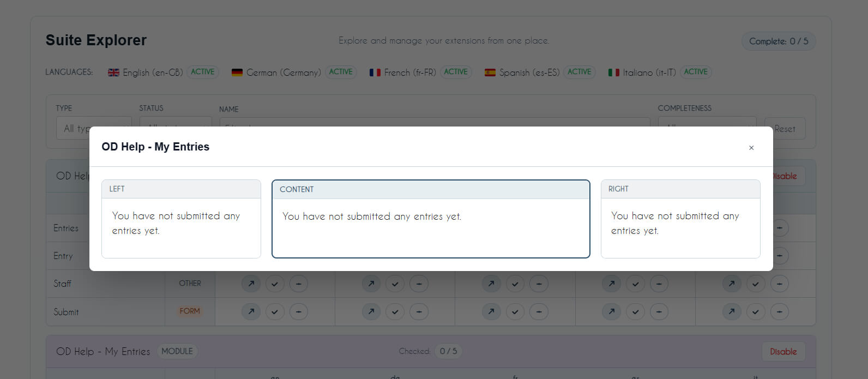
Task: Select the CONTENT panel in the dialog
Action: 431,219
